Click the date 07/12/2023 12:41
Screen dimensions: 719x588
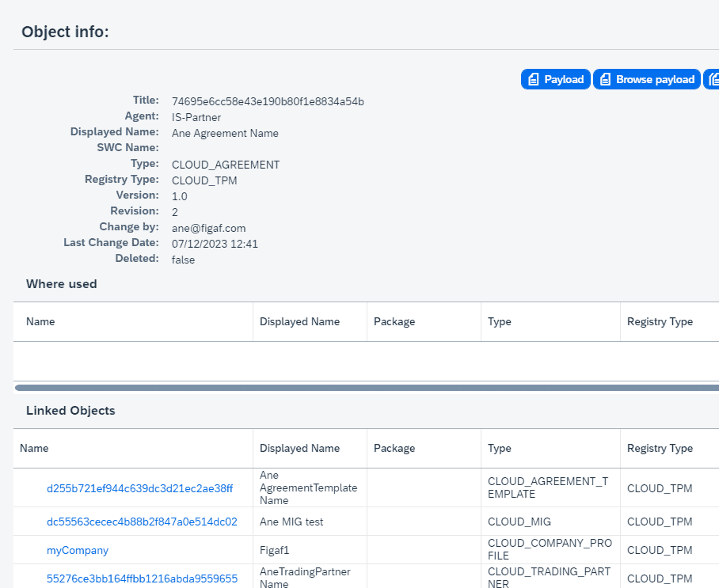point(215,244)
